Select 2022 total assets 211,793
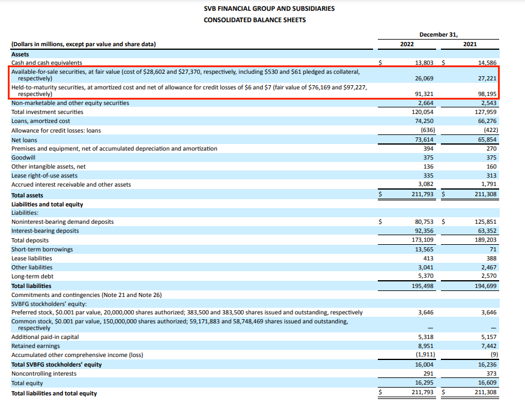The image size is (525, 420). click(422, 194)
